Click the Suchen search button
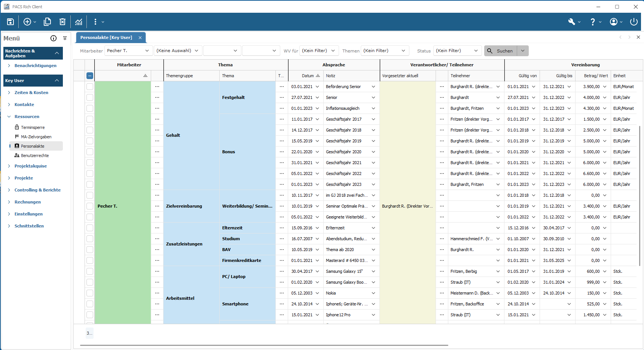 pos(501,51)
